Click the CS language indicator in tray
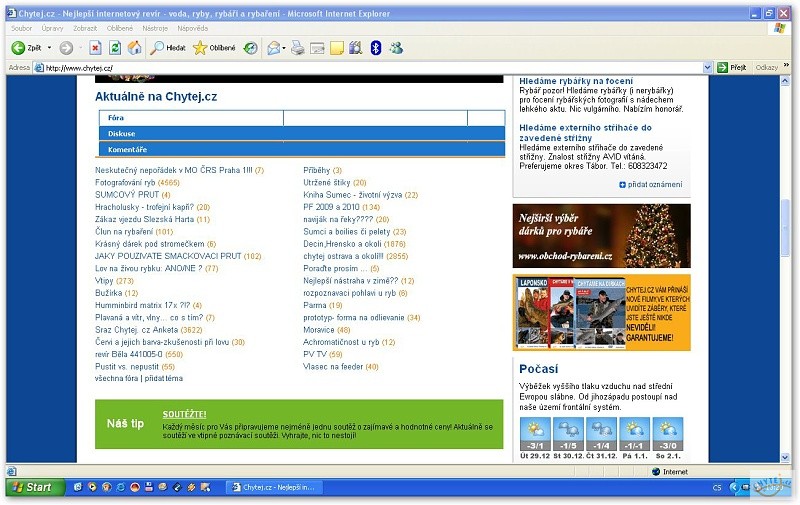Image resolution: width=800 pixels, height=505 pixels. (x=716, y=488)
